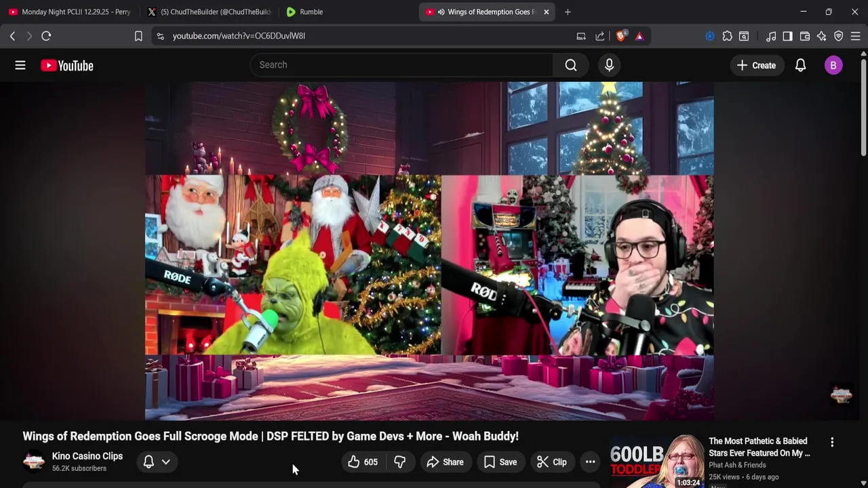Focus the YouTube search field
The height and width of the screenshot is (488, 868).
pos(401,65)
